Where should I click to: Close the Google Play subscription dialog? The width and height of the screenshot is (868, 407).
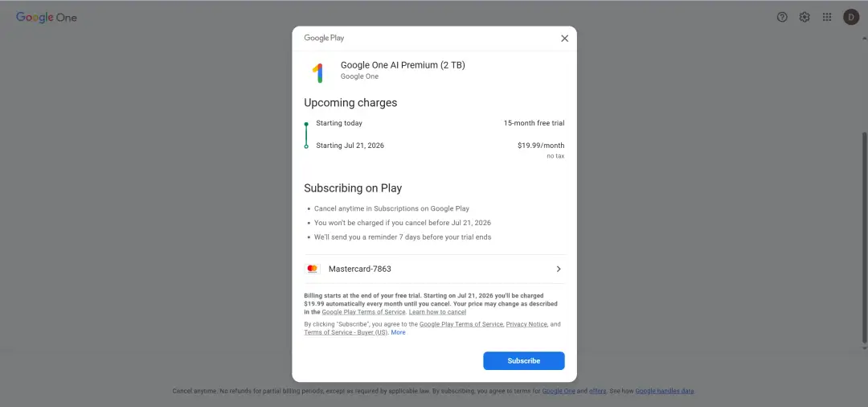[x=564, y=38]
